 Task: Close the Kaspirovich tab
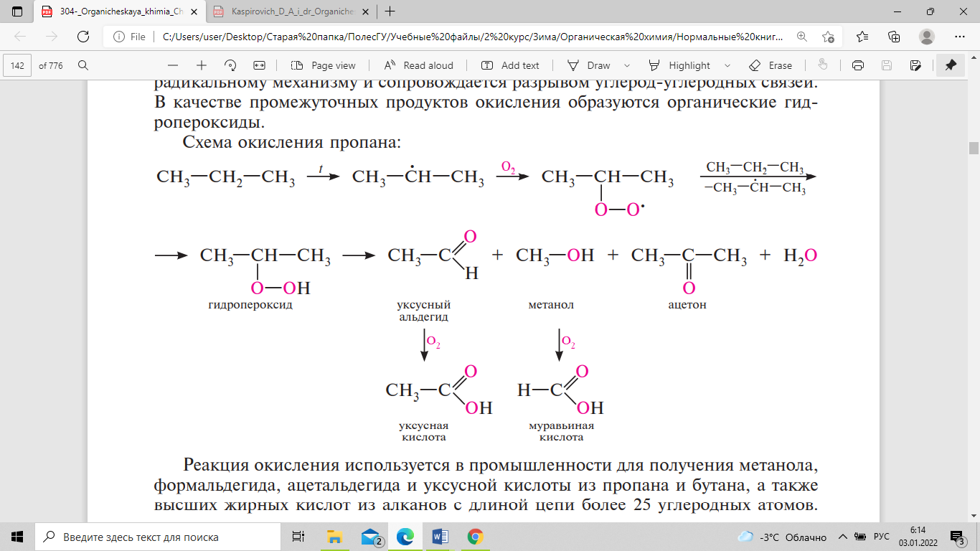tap(364, 12)
